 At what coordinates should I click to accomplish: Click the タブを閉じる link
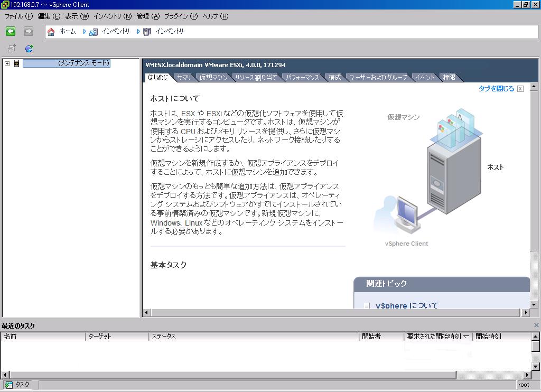(x=496, y=89)
